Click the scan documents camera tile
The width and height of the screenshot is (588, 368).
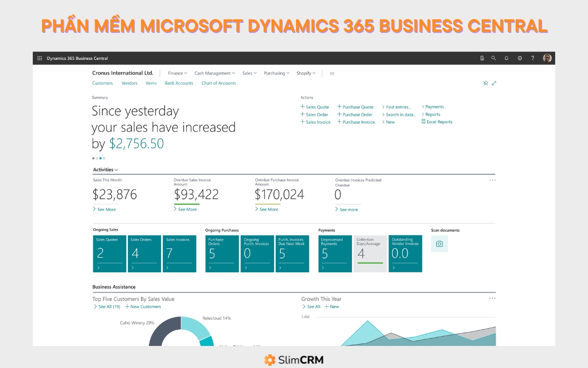pyautogui.click(x=440, y=244)
